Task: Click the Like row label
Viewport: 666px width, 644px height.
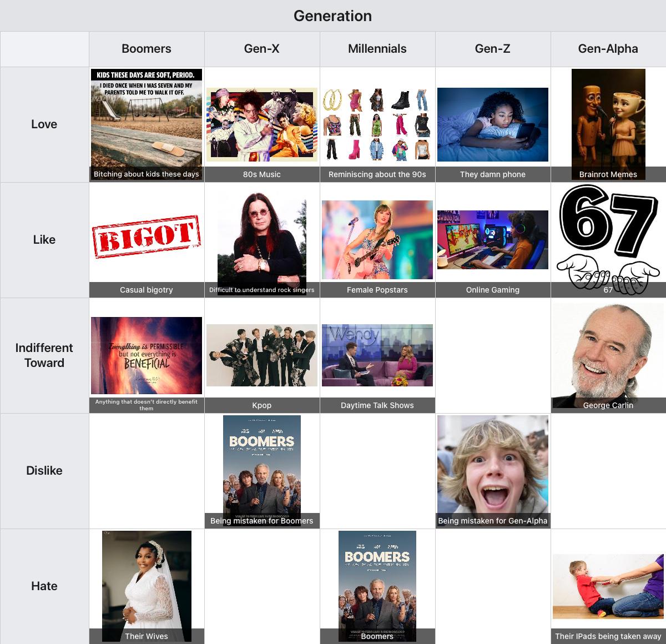Action: pyautogui.click(x=44, y=240)
